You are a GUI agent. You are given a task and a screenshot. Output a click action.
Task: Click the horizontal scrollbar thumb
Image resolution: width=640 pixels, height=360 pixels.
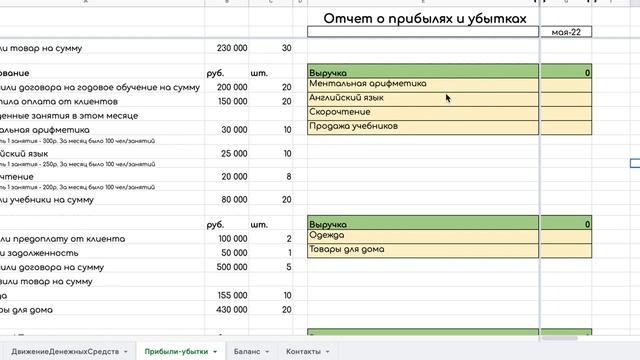click(x=559, y=338)
